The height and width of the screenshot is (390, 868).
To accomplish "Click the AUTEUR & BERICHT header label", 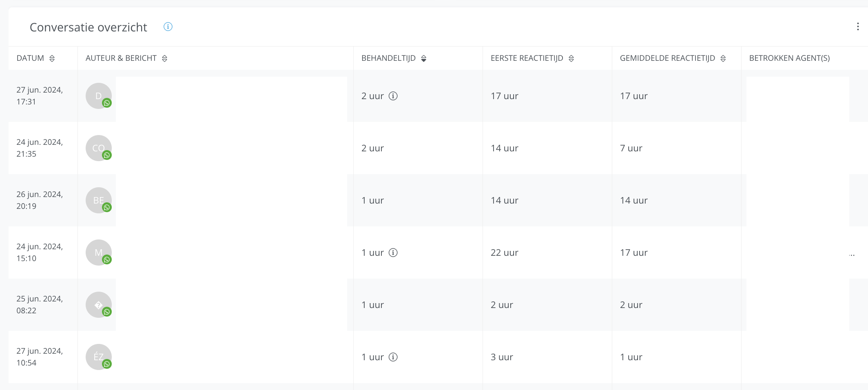I will coord(121,58).
